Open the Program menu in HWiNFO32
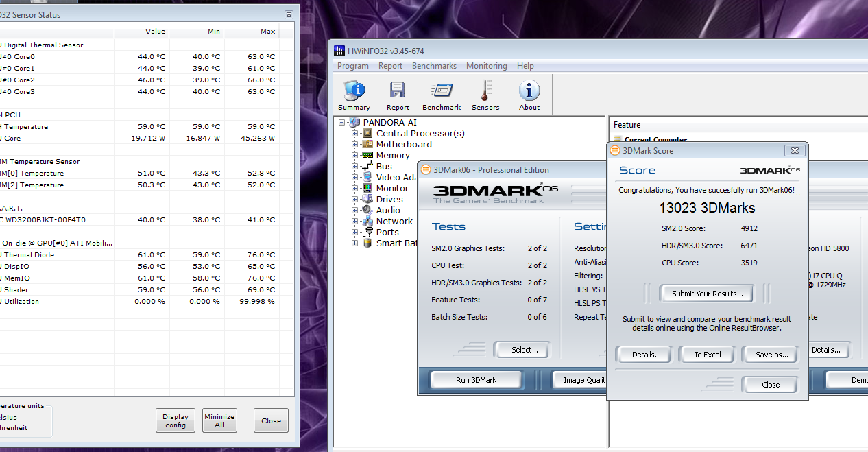The height and width of the screenshot is (452, 868). tap(353, 66)
